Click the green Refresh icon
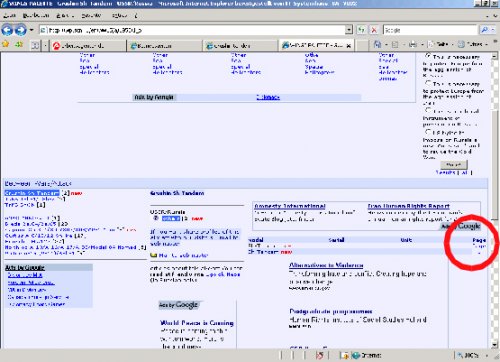Viewport: 500px width, 362px height. [362, 30]
